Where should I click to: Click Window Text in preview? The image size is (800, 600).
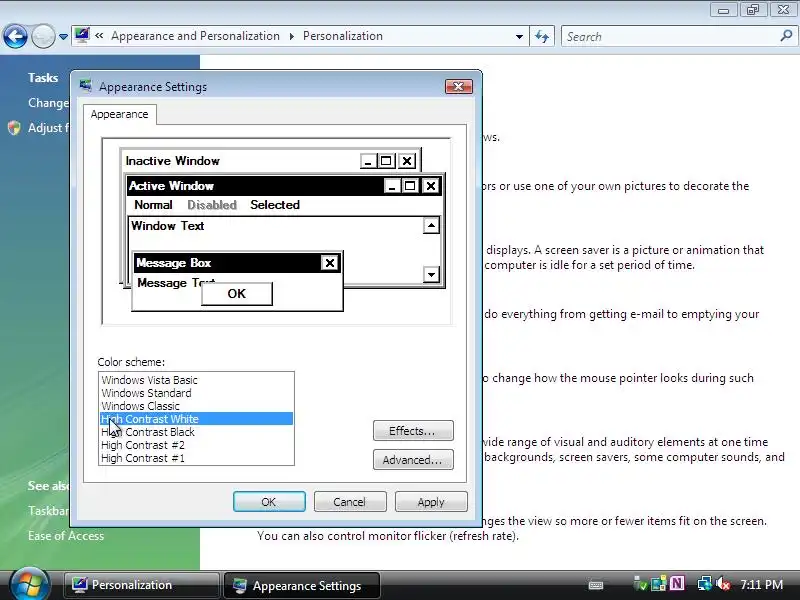coord(167,226)
